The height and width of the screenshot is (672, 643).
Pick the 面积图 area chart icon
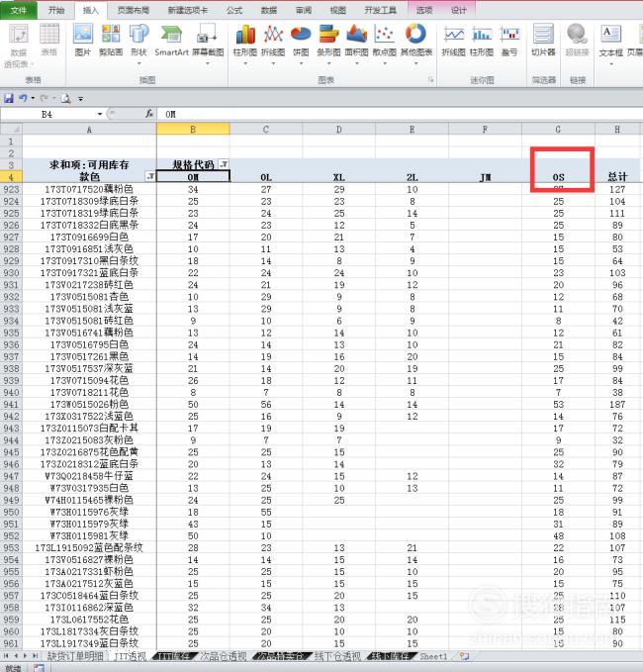pos(356,43)
